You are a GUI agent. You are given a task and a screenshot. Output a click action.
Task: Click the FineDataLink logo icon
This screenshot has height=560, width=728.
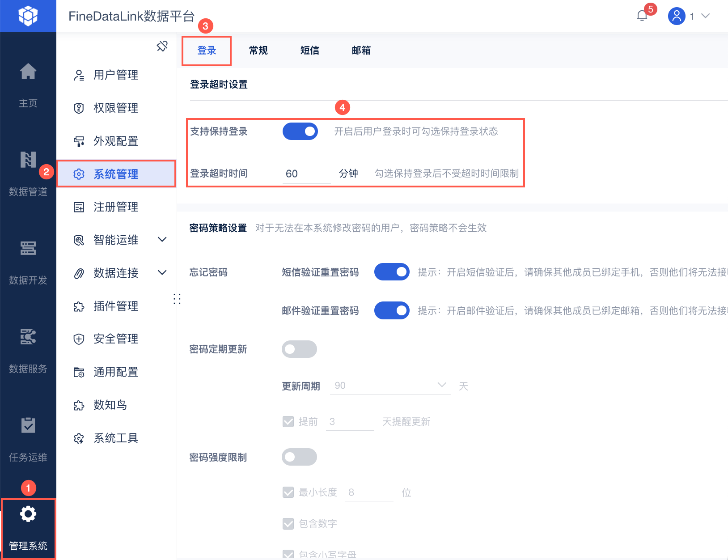coord(28,16)
